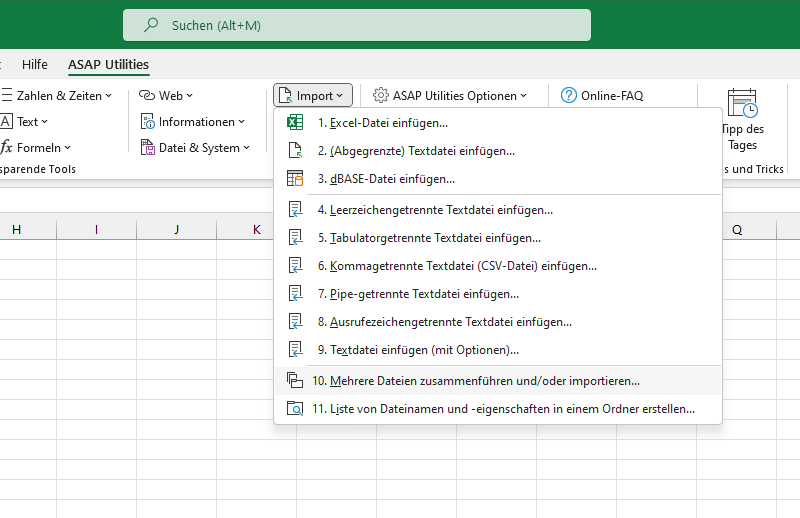Click the icon beside Kommagetrennte Textdatei (CSV-Datei)
The width and height of the screenshot is (800, 518).
pyautogui.click(x=295, y=265)
